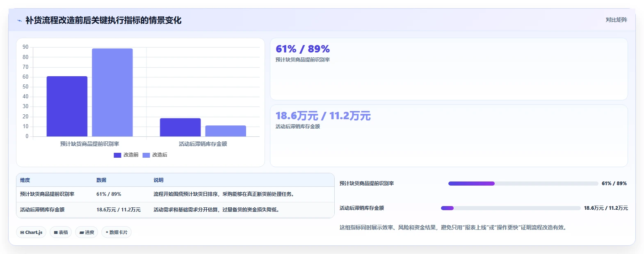Click the 改造后 bar for 预计缺货商品提前识别率
Screen dimensions: 644x254
(x=112, y=93)
